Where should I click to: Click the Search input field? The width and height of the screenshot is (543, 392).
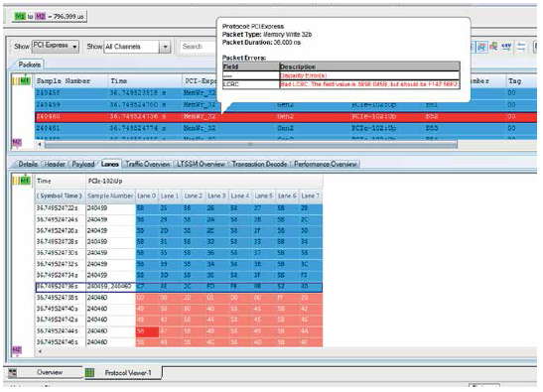(198, 47)
